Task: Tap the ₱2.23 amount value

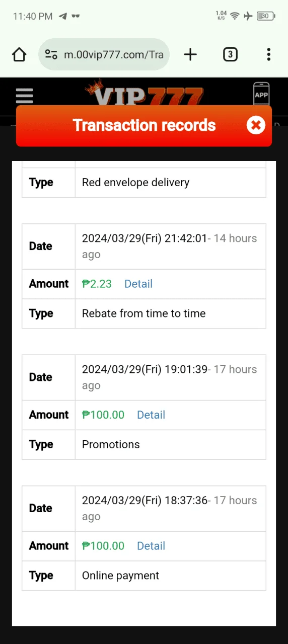Action: [x=97, y=284]
